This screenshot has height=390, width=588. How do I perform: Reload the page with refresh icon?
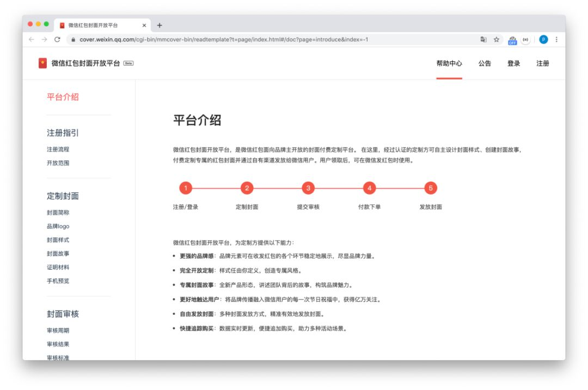click(57, 39)
